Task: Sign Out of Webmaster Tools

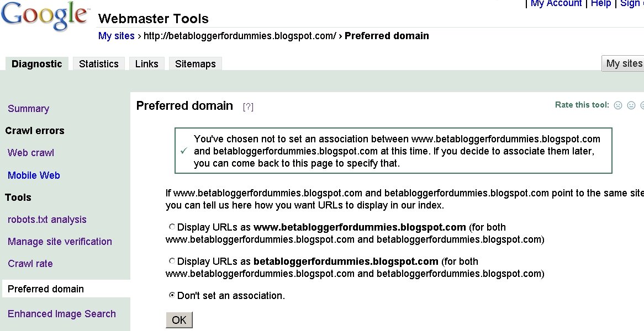Action: 631,4
